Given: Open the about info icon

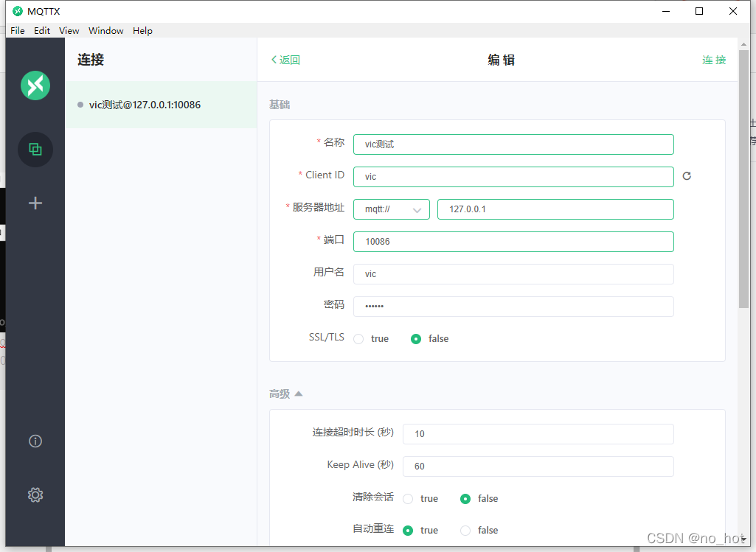Looking at the screenshot, I should (x=35, y=441).
